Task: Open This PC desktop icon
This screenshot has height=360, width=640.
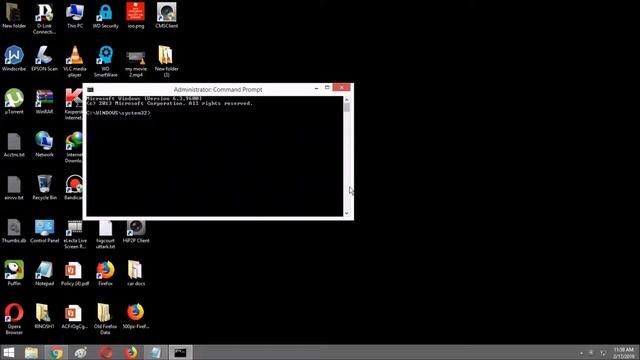Action: point(75,16)
